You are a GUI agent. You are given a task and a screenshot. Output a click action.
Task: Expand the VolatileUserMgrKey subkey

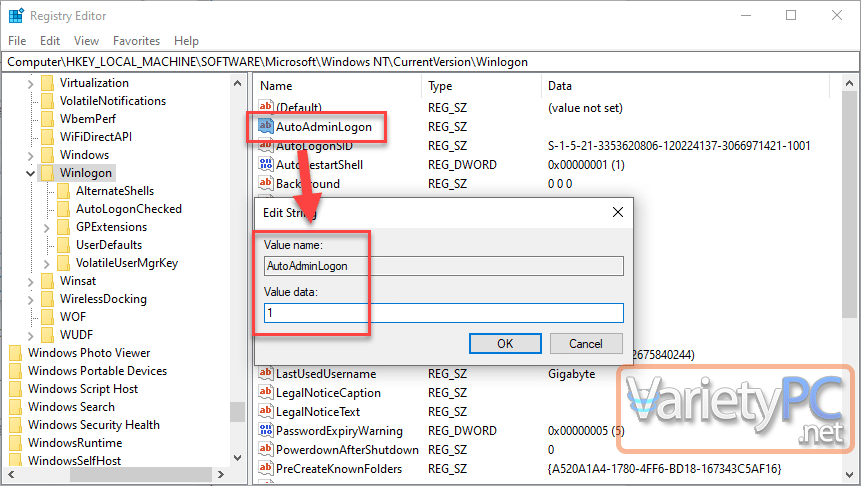point(47,264)
